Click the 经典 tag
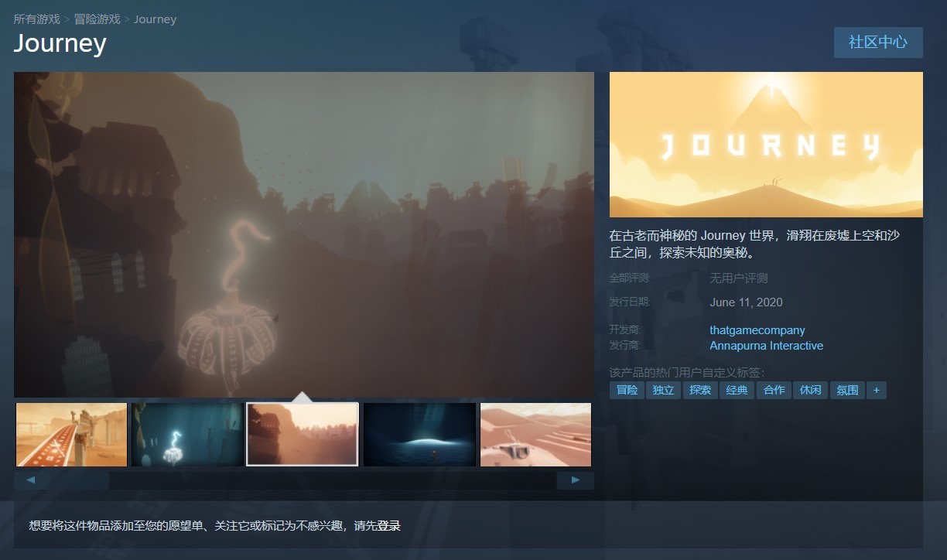The width and height of the screenshot is (947, 560). point(737,390)
